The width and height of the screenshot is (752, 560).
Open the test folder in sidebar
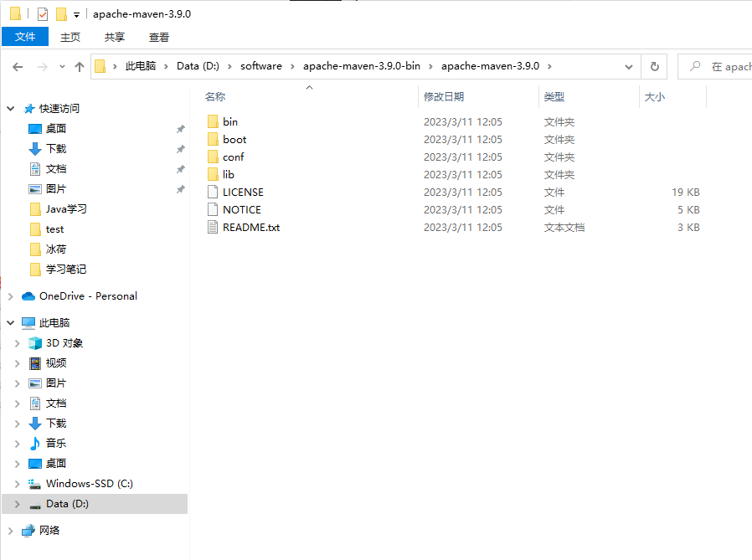pos(54,229)
